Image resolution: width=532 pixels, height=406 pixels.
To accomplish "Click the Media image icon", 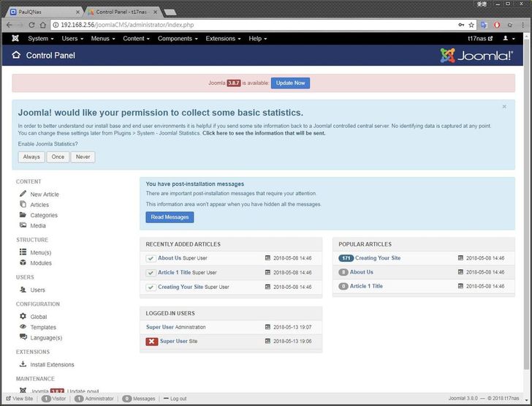I will click(x=23, y=225).
